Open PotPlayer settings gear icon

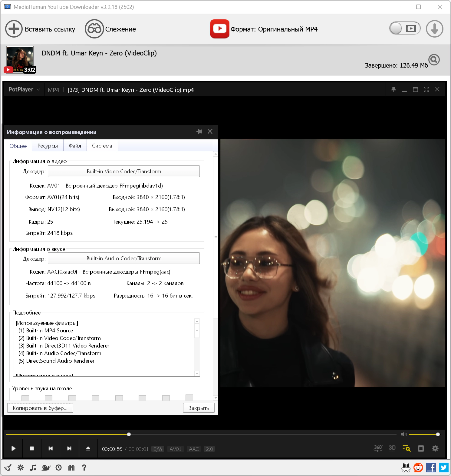tap(435, 448)
